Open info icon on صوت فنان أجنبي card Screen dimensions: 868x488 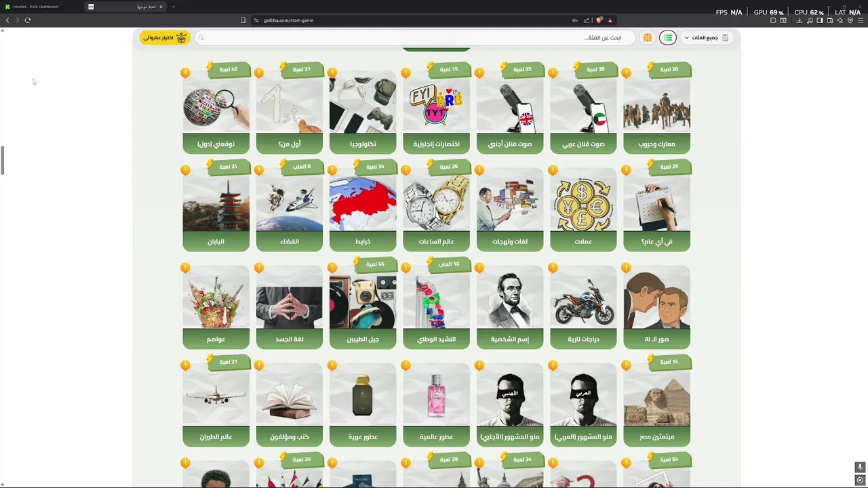pyautogui.click(x=479, y=73)
